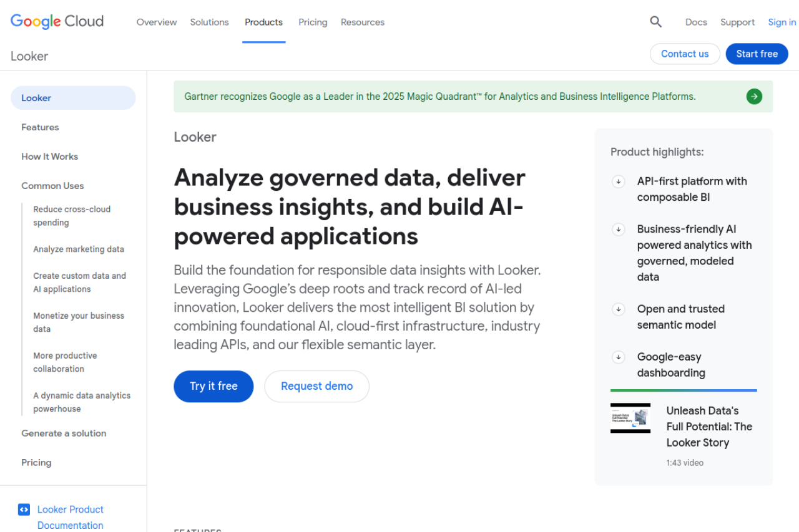Jump to Generate a solution section
This screenshot has height=532, width=799.
64,433
